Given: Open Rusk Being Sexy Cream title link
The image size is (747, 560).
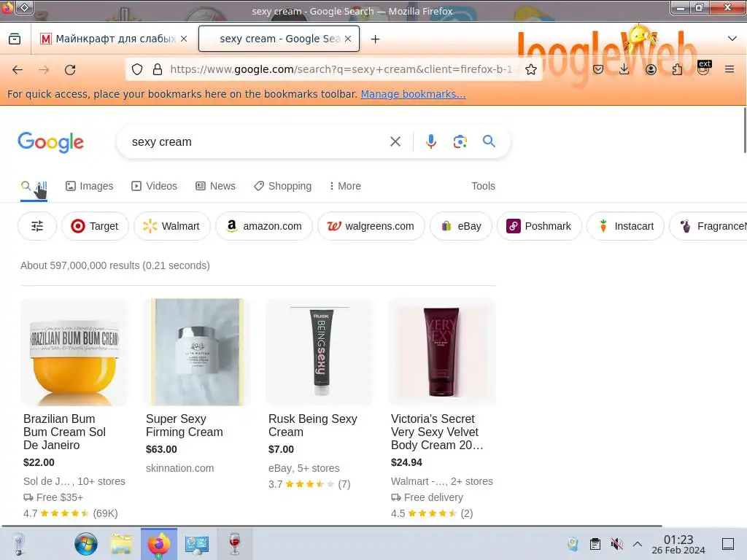Looking at the screenshot, I should pos(312,425).
